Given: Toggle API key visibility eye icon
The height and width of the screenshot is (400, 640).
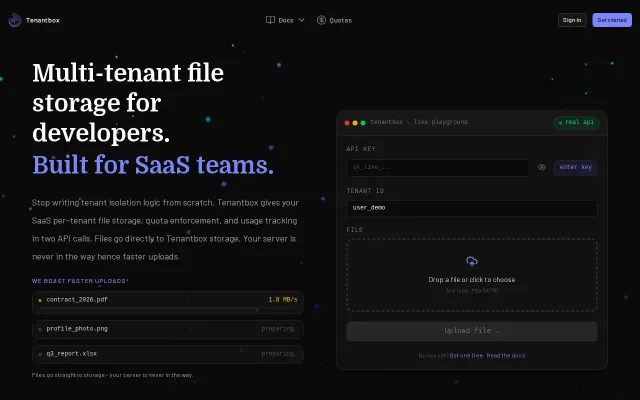Looking at the screenshot, I should [542, 167].
